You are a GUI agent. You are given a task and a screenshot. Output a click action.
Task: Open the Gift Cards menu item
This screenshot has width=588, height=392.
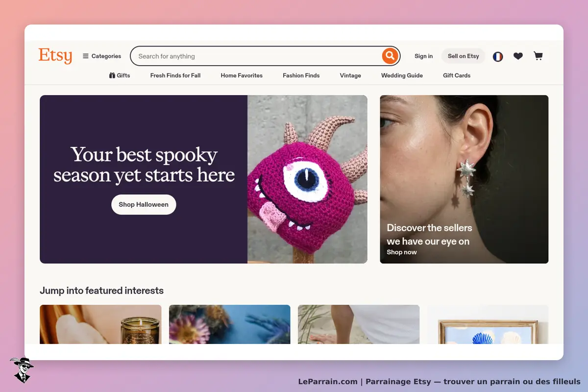(x=457, y=75)
